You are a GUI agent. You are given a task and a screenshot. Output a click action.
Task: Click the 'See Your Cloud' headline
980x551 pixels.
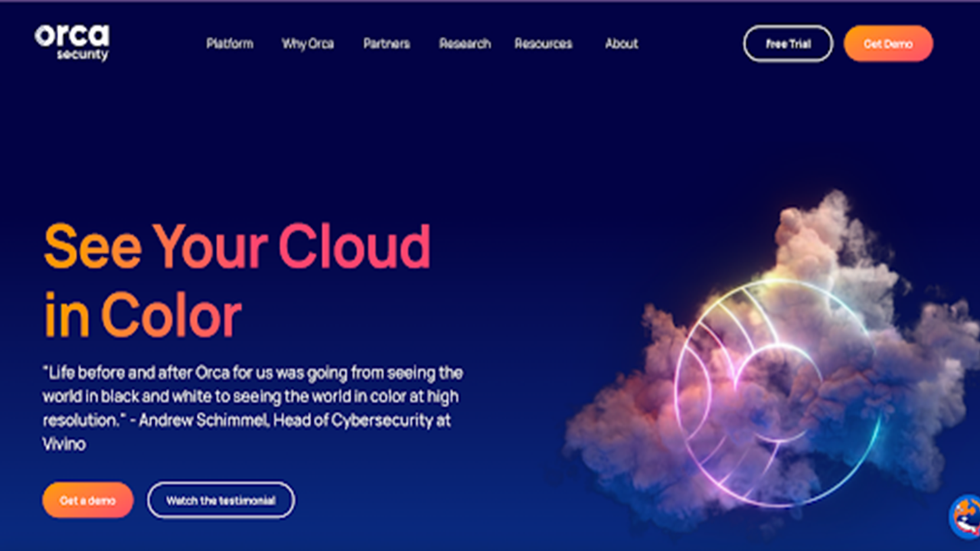pos(237,246)
